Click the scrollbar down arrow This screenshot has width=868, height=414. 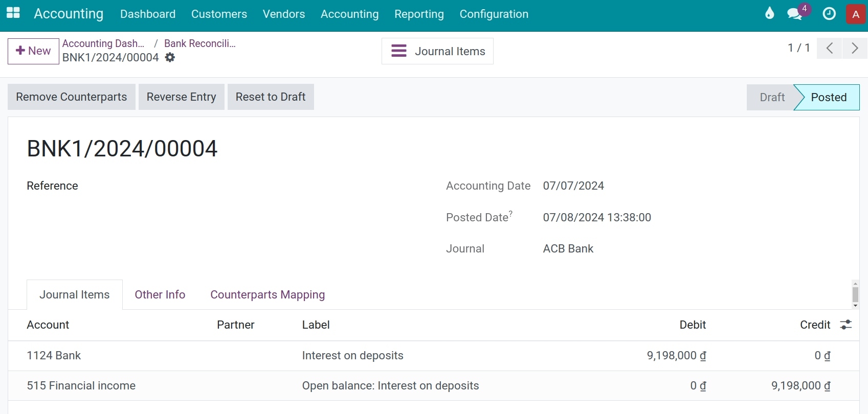855,306
